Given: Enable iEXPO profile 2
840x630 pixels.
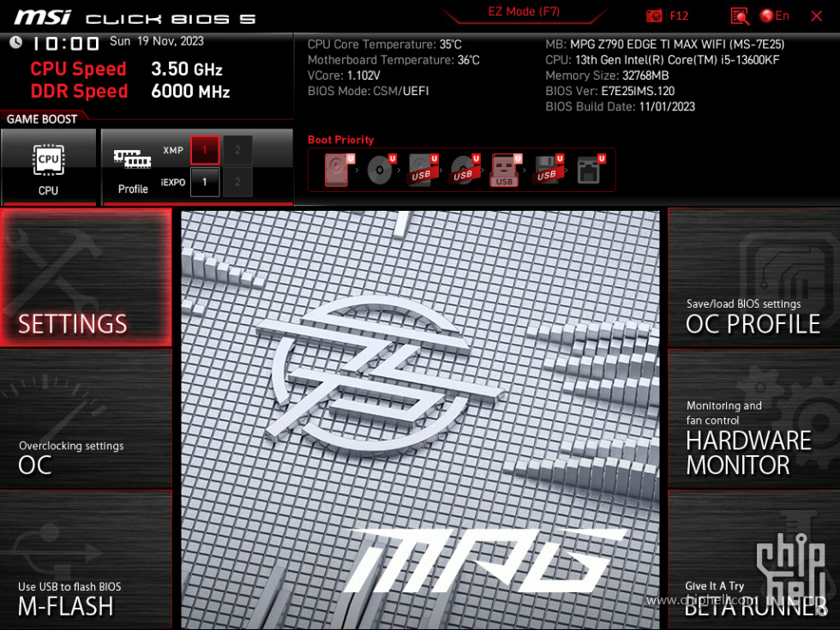Looking at the screenshot, I should click(237, 182).
